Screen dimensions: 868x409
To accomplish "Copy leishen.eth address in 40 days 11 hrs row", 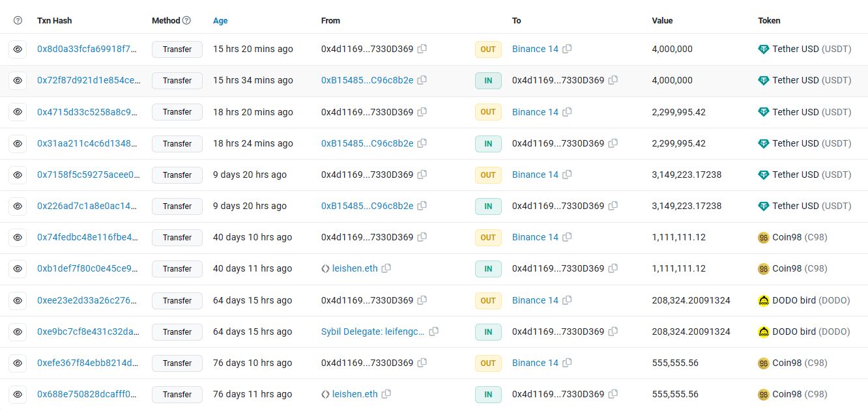I will [386, 268].
